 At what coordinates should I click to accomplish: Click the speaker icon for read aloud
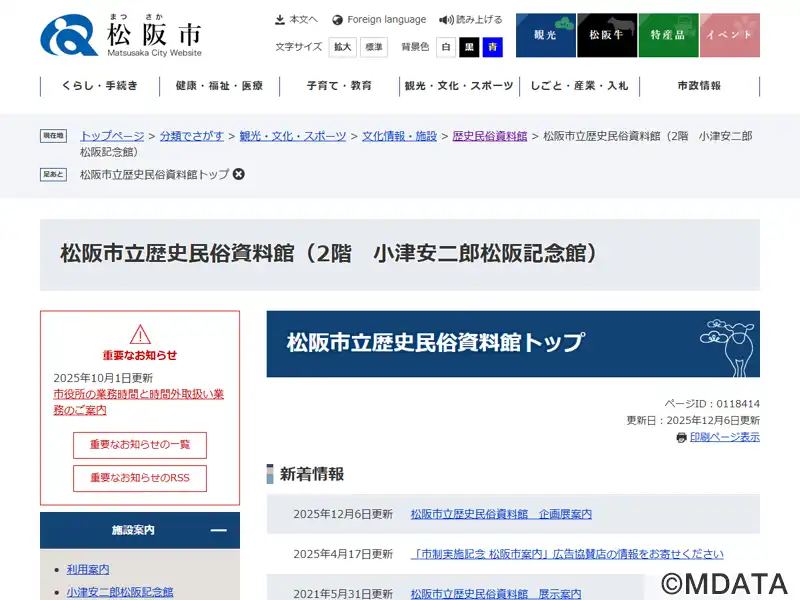[446, 20]
